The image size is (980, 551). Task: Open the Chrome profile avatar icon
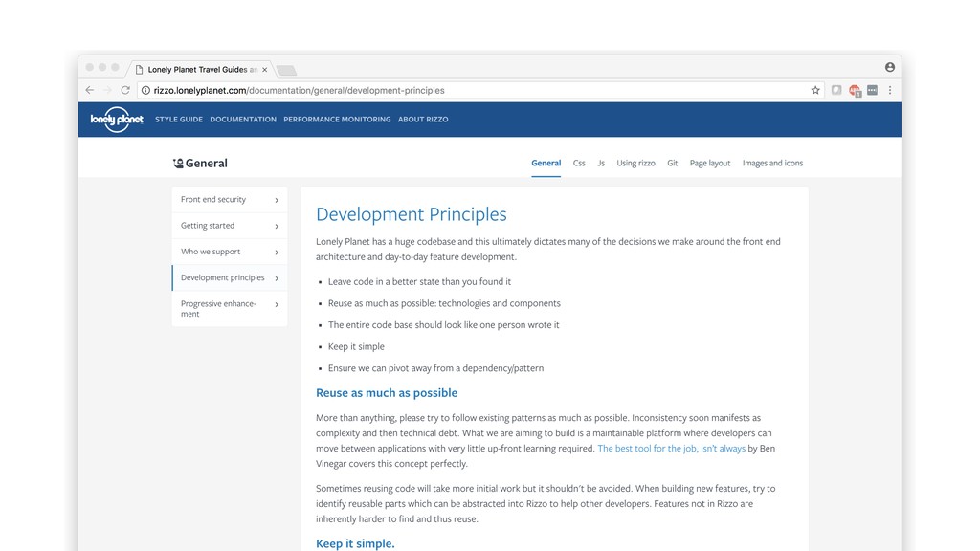(x=889, y=67)
